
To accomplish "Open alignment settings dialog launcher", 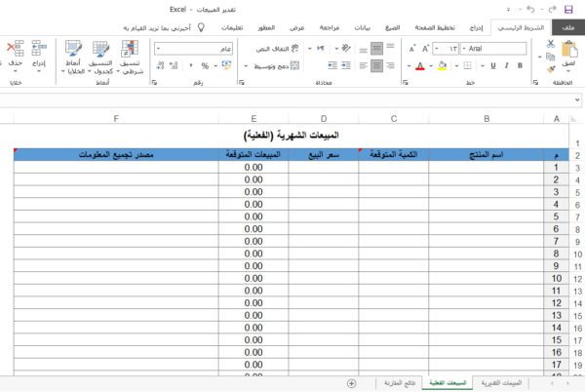I will pos(242,83).
